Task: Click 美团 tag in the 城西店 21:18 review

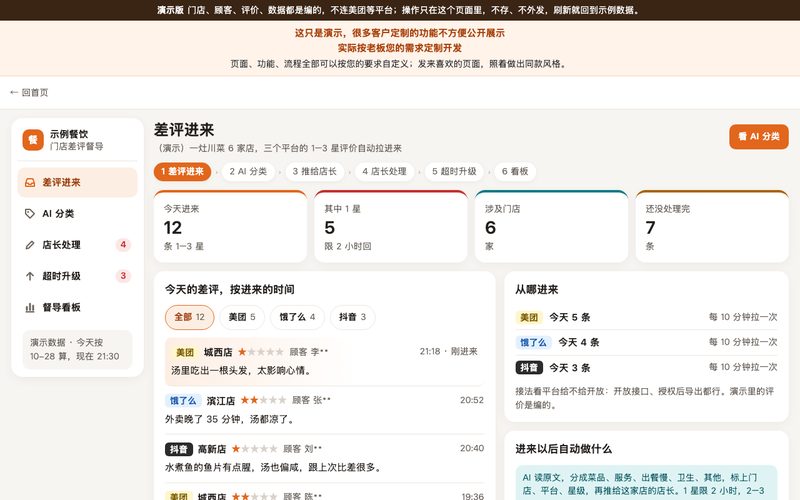Action: click(x=185, y=352)
